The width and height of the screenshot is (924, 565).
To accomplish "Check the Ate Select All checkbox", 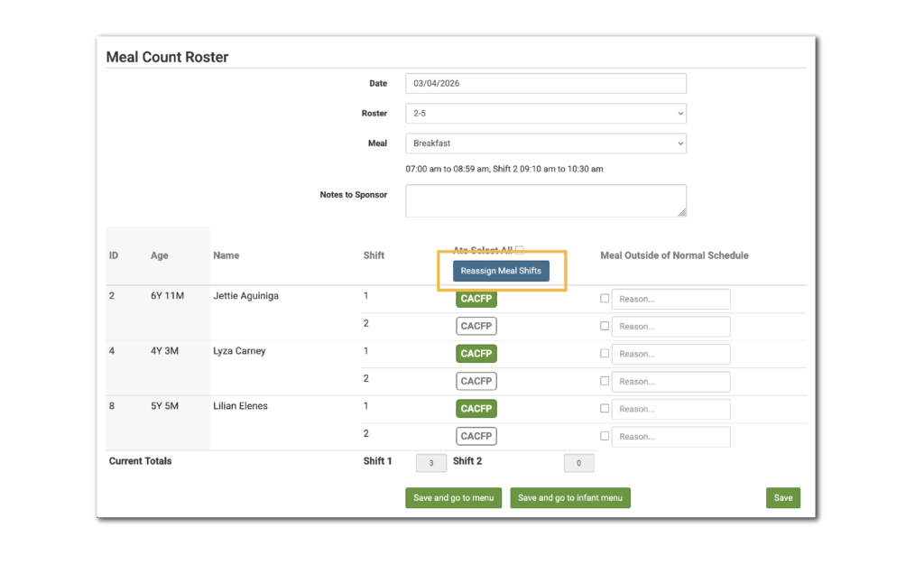I will pyautogui.click(x=520, y=251).
